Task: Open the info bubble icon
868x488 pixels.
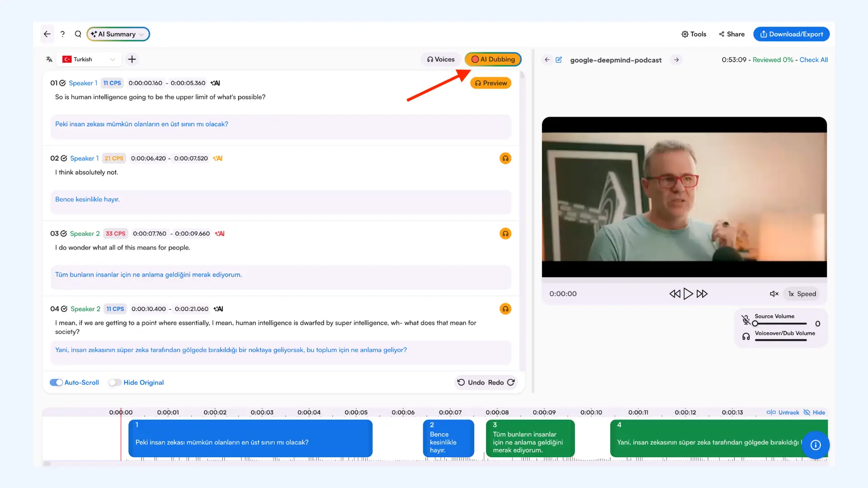Action: click(x=816, y=445)
